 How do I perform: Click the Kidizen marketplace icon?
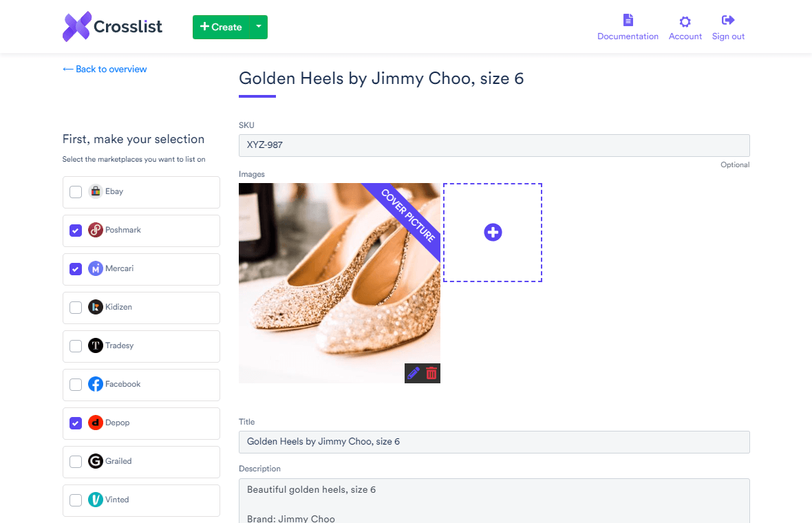click(95, 307)
